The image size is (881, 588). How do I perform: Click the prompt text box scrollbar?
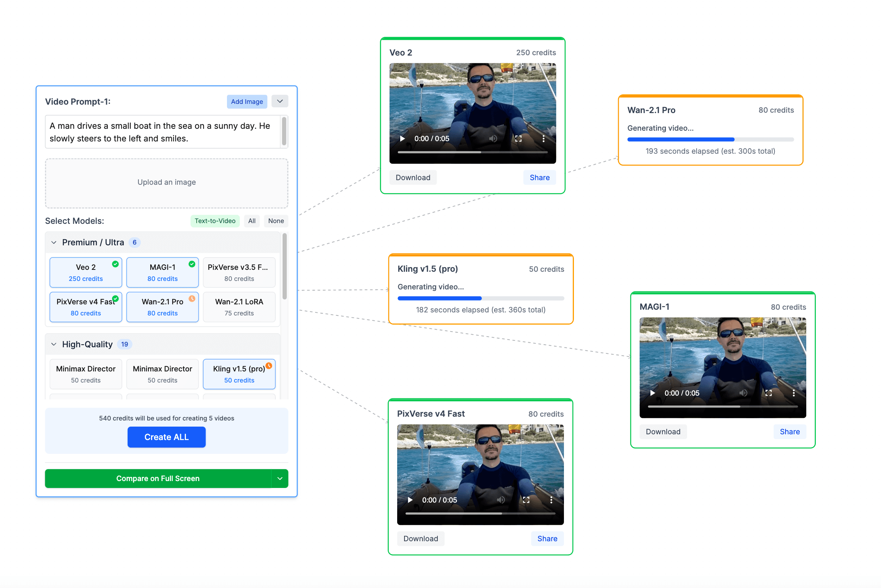click(x=284, y=131)
